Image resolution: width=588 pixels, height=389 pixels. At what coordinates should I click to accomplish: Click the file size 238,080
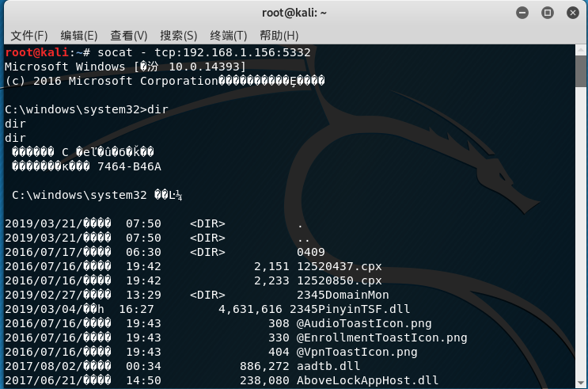point(264,381)
